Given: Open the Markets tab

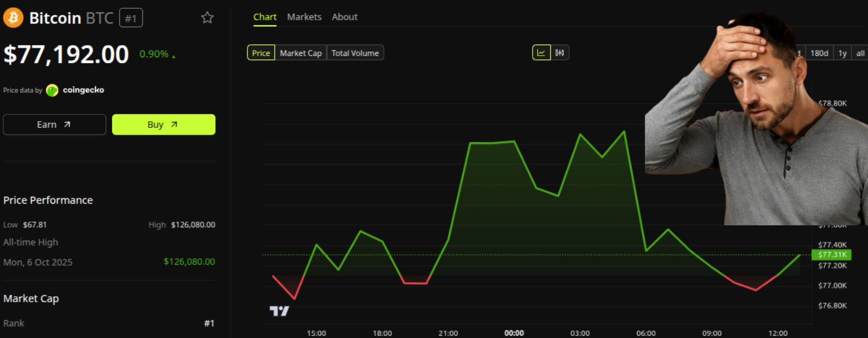Looking at the screenshot, I should pos(304,17).
